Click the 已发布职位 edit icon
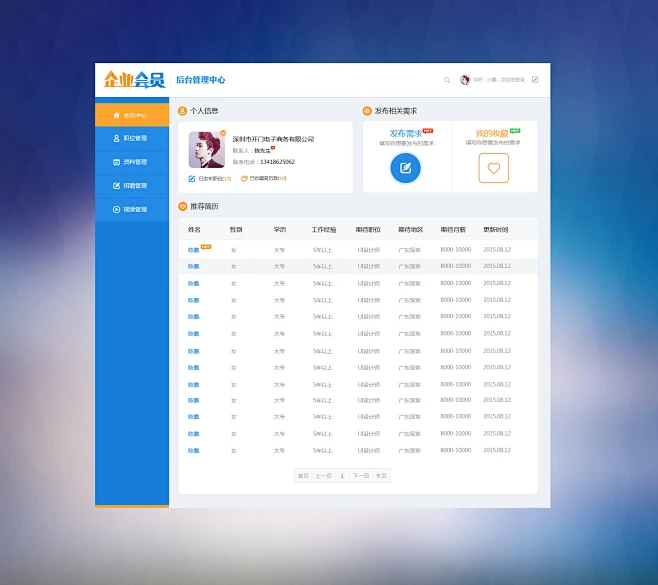This screenshot has height=585, width=658. click(191, 179)
